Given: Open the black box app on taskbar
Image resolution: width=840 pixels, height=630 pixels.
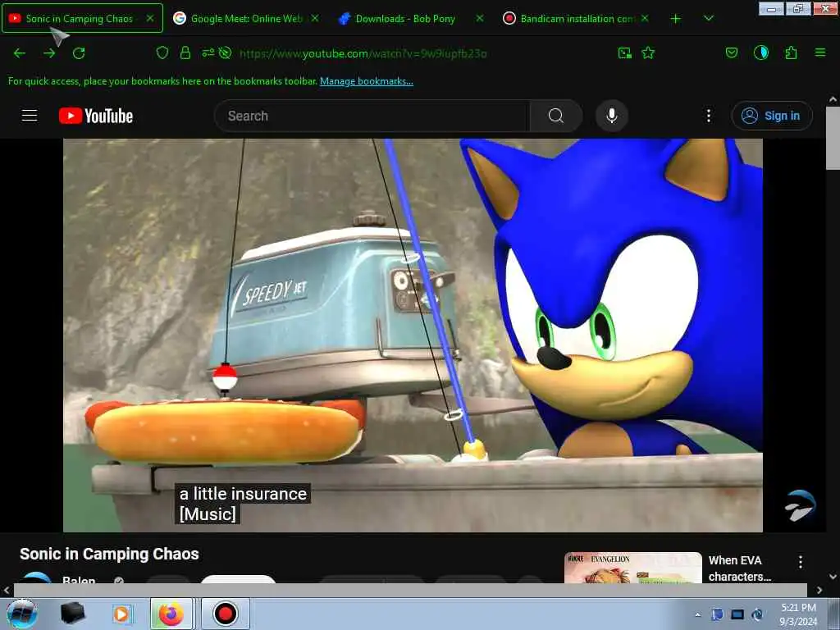Looking at the screenshot, I should (x=72, y=614).
